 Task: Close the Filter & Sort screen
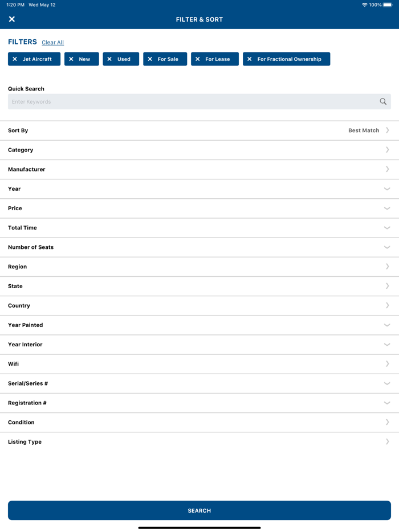pos(12,19)
